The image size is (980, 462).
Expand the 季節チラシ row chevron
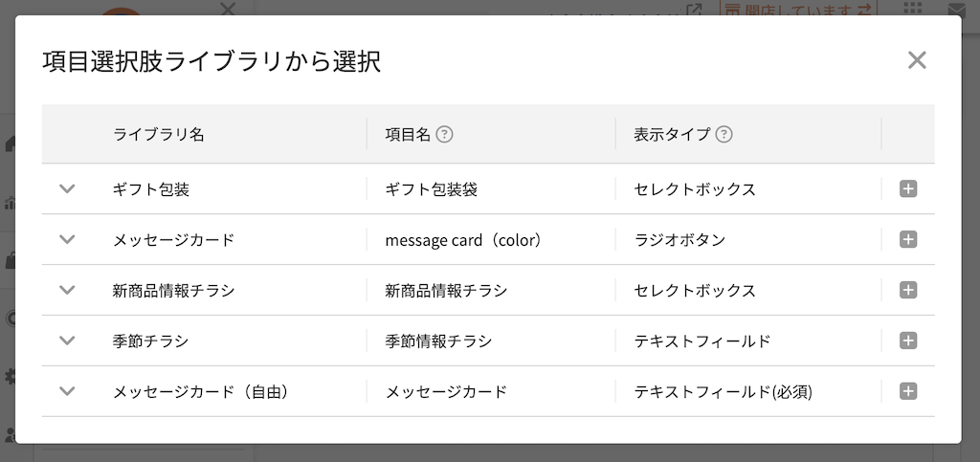pyautogui.click(x=67, y=341)
